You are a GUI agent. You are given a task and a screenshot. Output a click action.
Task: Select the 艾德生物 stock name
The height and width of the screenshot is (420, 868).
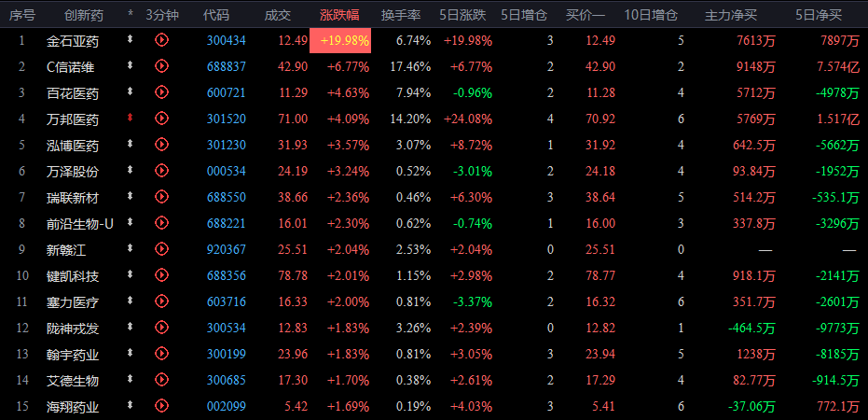(x=73, y=381)
